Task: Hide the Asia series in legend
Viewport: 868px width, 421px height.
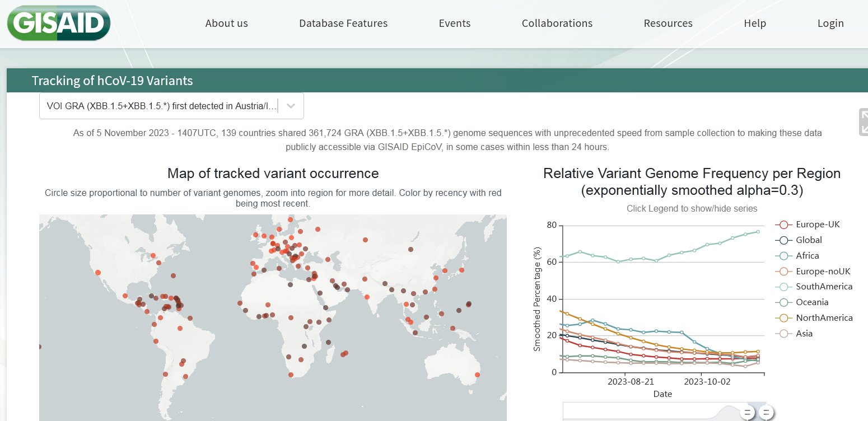Action: pos(804,334)
